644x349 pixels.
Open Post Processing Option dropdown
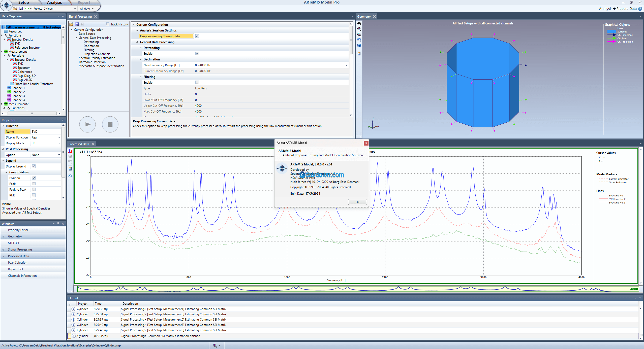(59, 155)
